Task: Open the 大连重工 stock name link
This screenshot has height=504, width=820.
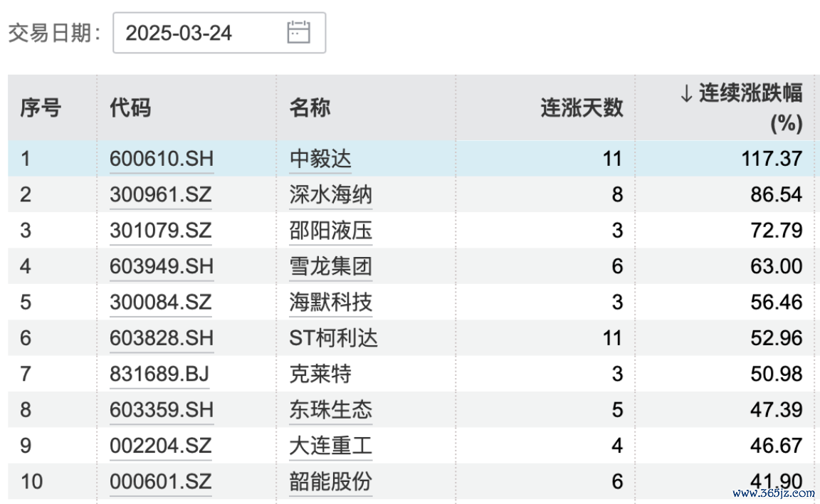Action: click(x=330, y=446)
